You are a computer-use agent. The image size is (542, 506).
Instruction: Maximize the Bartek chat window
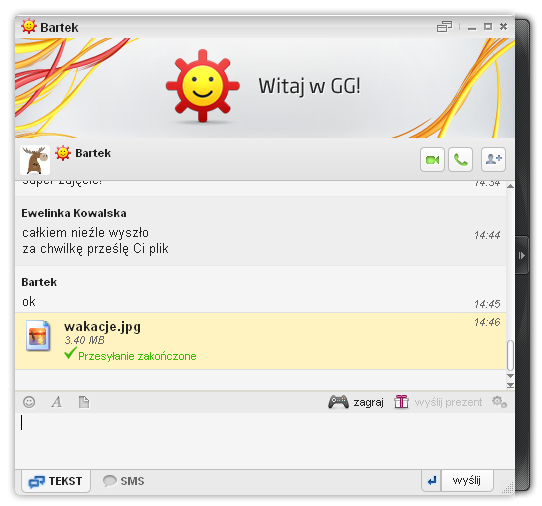(488, 27)
